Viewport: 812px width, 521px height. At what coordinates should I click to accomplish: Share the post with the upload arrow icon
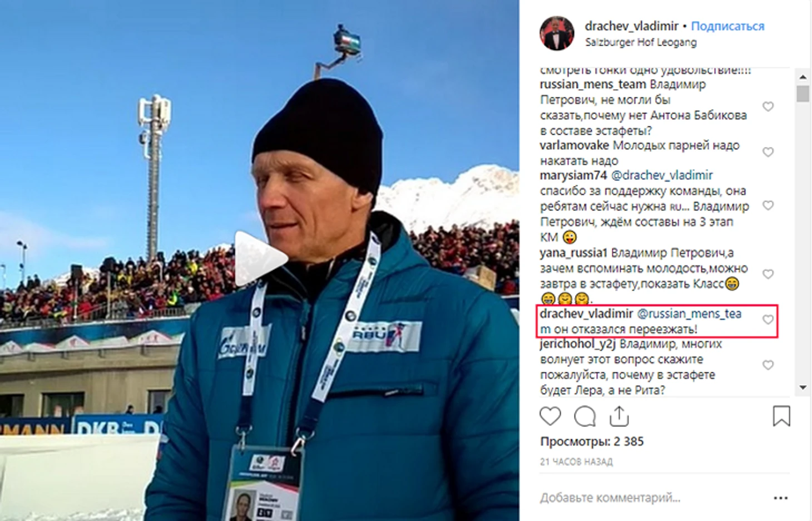(619, 416)
